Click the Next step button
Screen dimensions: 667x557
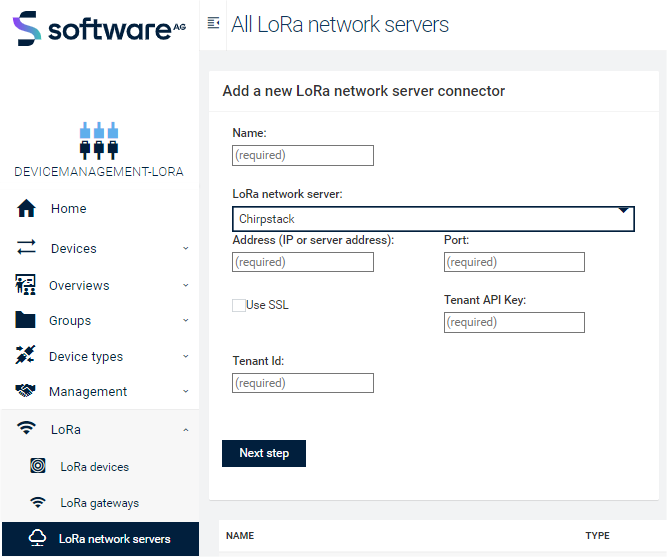(x=264, y=453)
